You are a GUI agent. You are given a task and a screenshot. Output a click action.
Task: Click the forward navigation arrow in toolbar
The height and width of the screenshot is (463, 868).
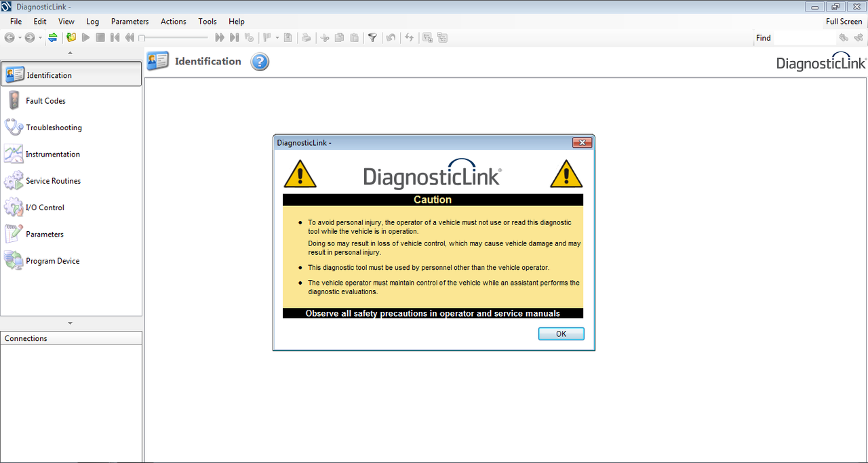pyautogui.click(x=30, y=38)
